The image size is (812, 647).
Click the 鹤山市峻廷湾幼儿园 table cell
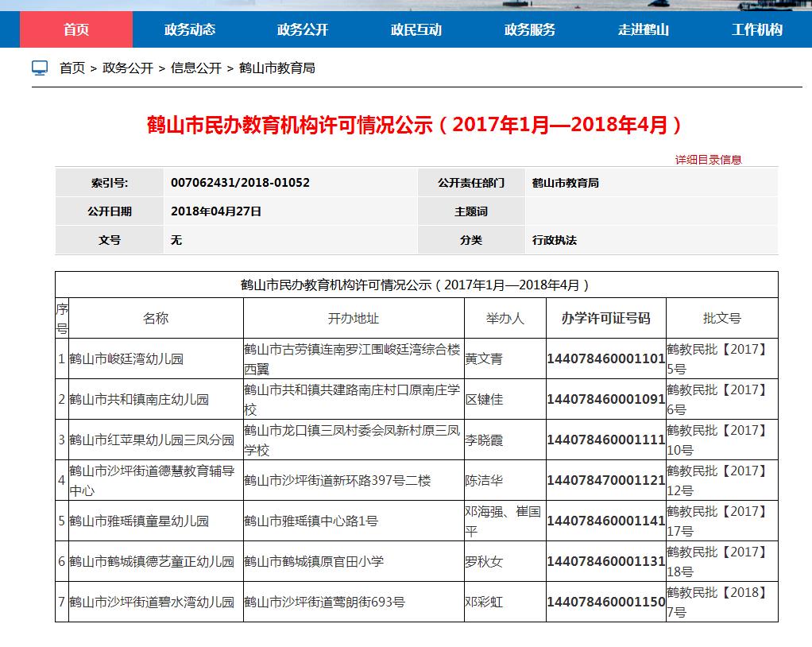pos(126,359)
